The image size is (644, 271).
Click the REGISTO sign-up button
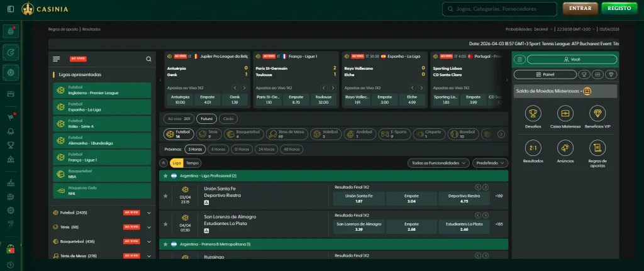click(619, 9)
